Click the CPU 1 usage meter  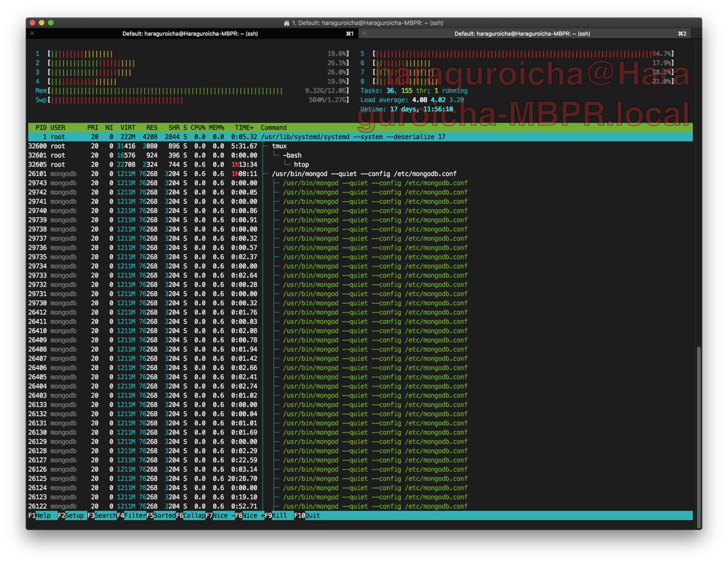point(192,54)
